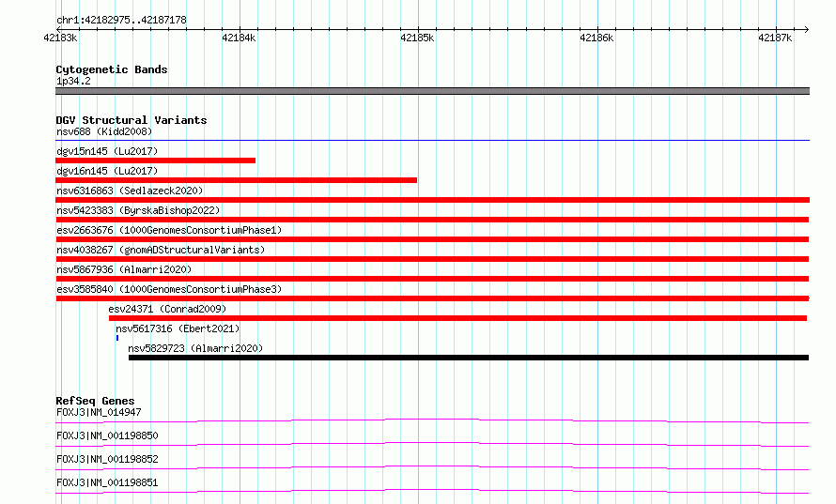
Task: Click the red nsv5423383 variant bar
Action: [x=432, y=220]
